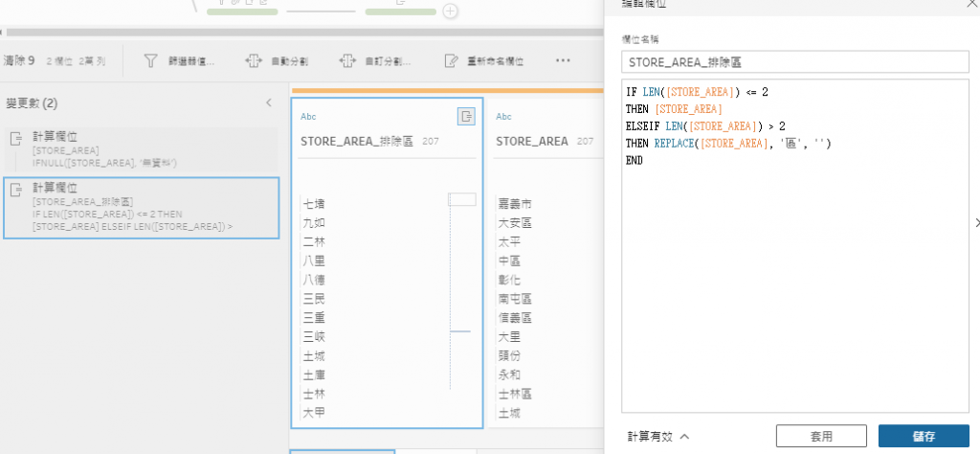Click the auto split icon

click(253, 60)
